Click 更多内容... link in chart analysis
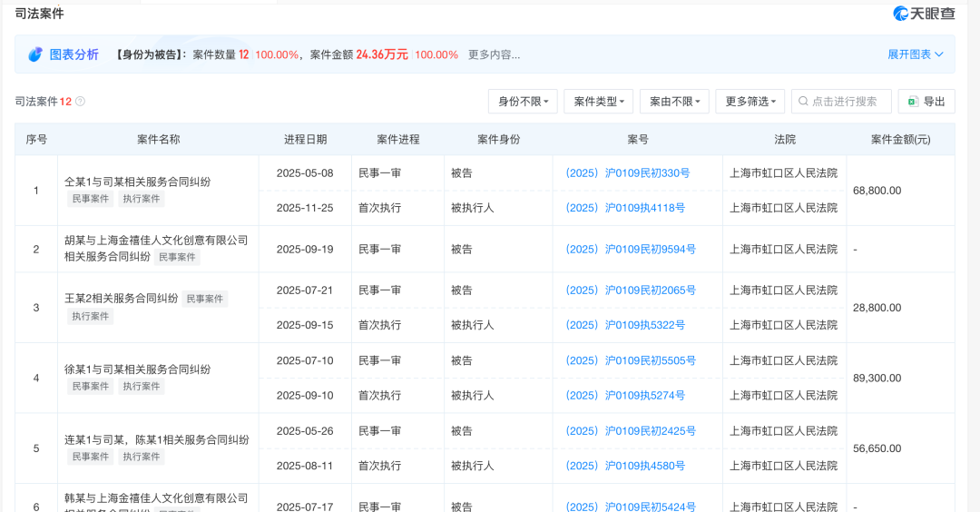This screenshot has width=980, height=512. click(494, 54)
